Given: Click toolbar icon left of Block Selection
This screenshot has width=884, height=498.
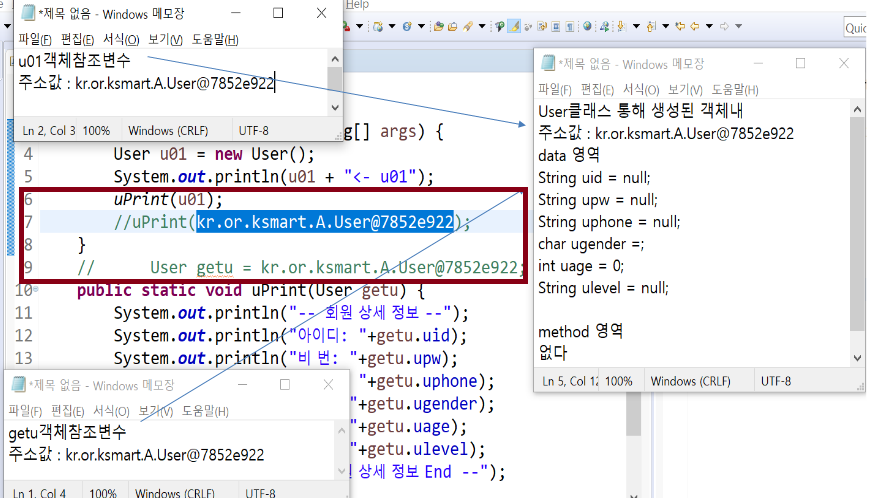Looking at the screenshot, I should (x=542, y=27).
